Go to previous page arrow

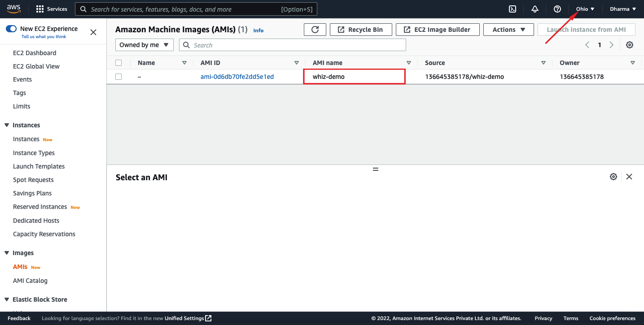(587, 45)
